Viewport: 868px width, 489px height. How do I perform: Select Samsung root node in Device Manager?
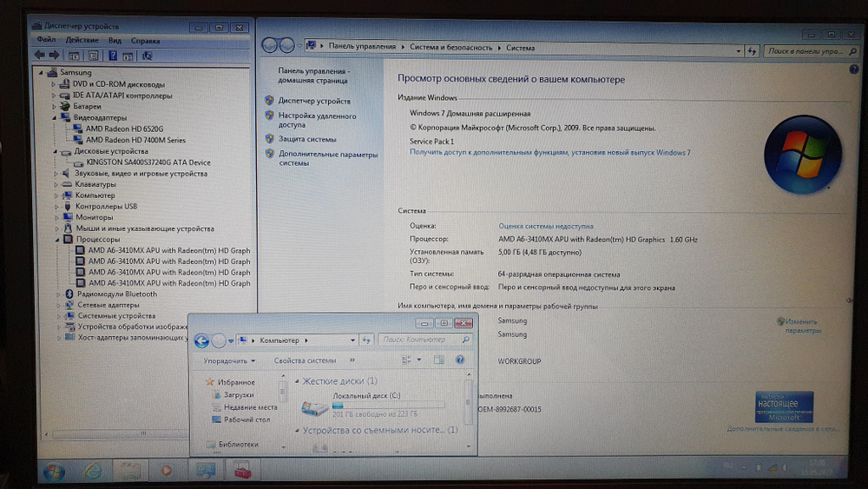tap(76, 73)
